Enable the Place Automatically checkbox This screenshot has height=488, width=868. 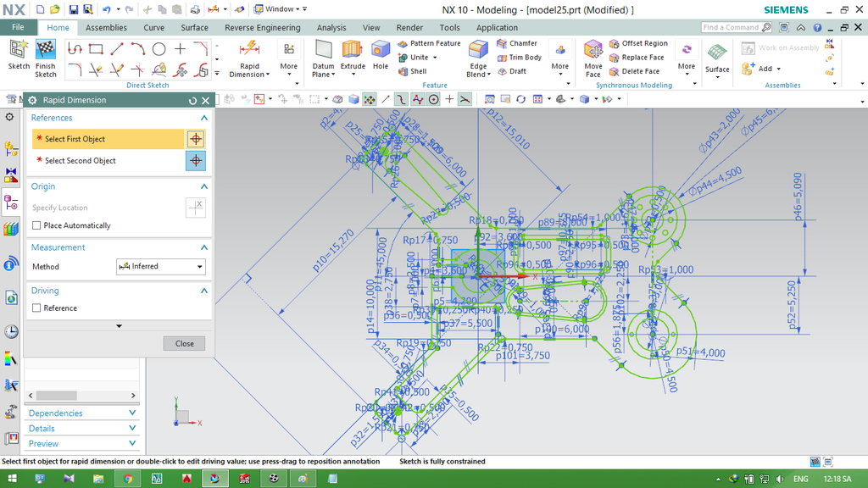pyautogui.click(x=36, y=225)
